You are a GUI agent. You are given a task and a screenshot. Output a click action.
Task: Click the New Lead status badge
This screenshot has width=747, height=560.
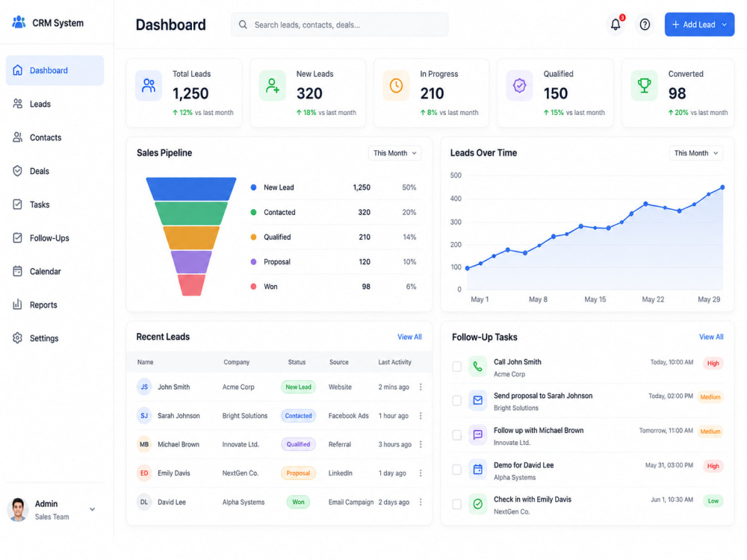tap(298, 387)
